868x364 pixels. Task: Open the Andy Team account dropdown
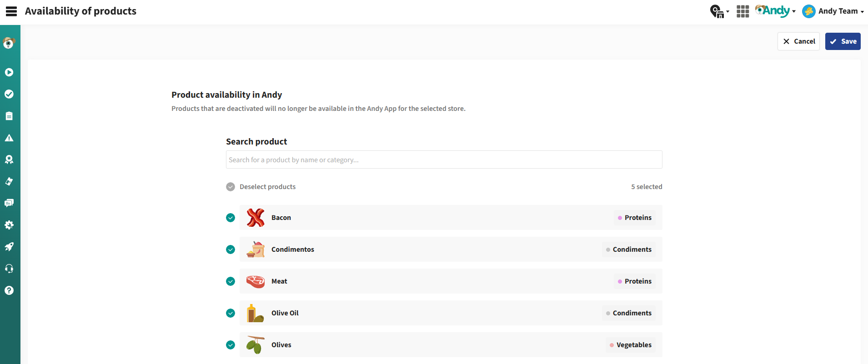tap(833, 11)
